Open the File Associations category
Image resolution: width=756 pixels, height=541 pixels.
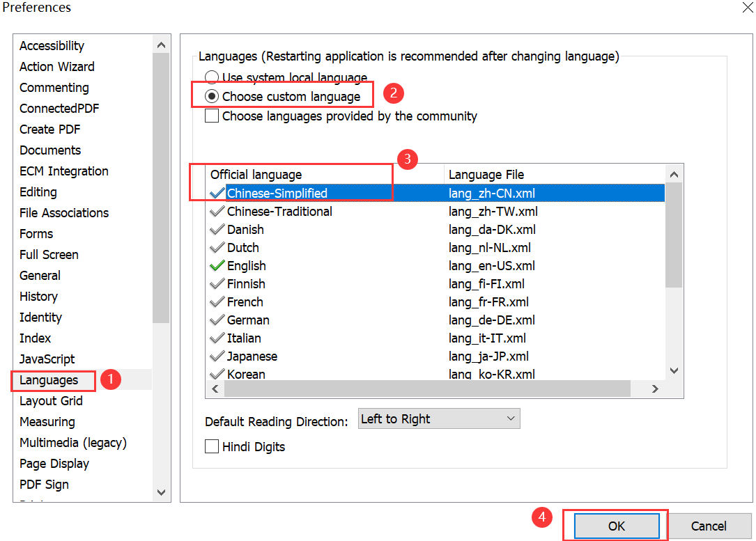tap(64, 213)
